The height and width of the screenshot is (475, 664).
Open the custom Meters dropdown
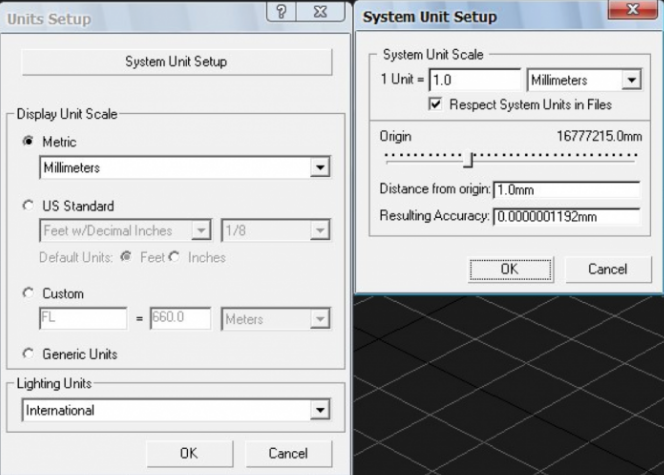[x=276, y=319]
